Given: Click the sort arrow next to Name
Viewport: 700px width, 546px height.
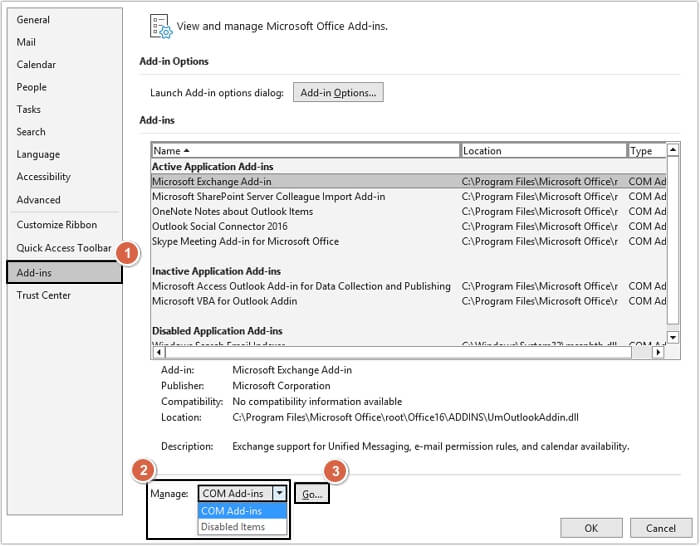Looking at the screenshot, I should coord(187,150).
